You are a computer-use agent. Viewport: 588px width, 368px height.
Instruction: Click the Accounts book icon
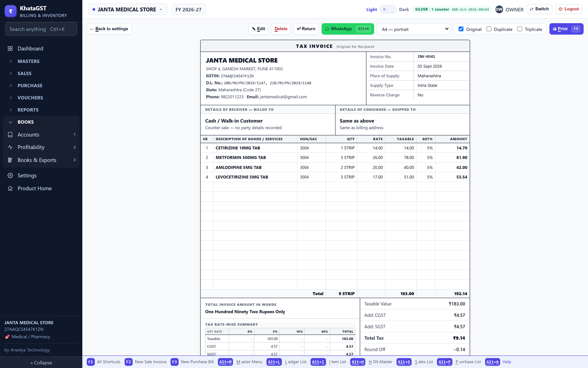(10, 135)
